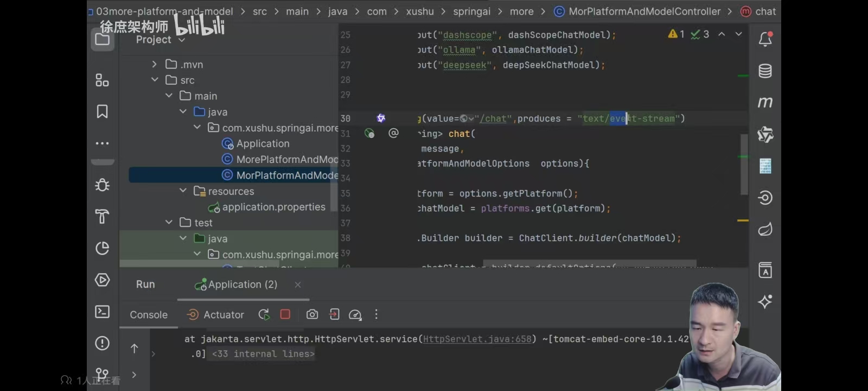Open HttpServlet.java:658 stack trace link

click(x=477, y=339)
